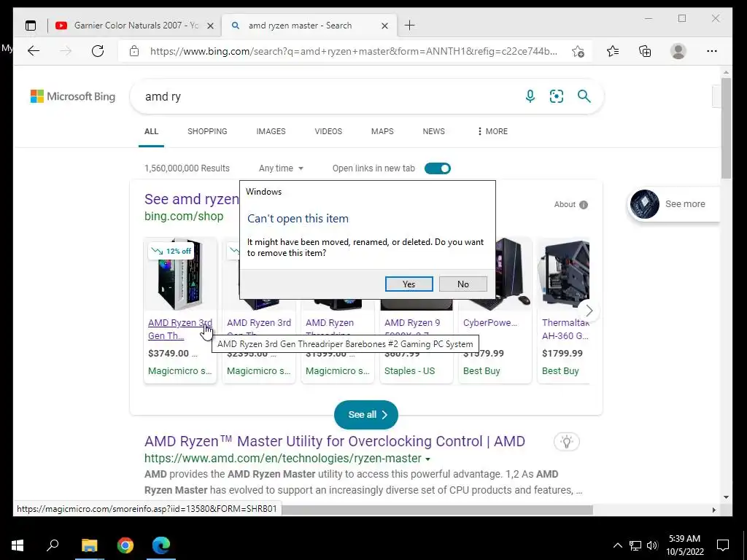Open the search insights lightbulb icon
This screenshot has width=747, height=560.
point(566,441)
